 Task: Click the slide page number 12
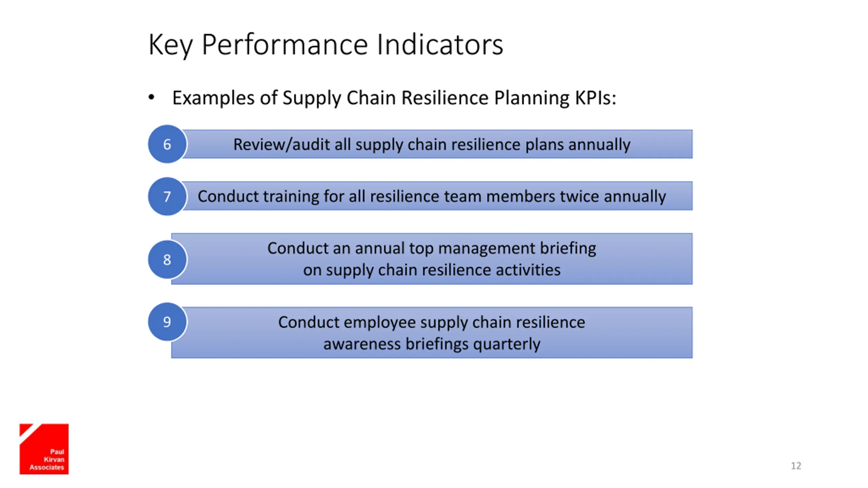(x=796, y=466)
